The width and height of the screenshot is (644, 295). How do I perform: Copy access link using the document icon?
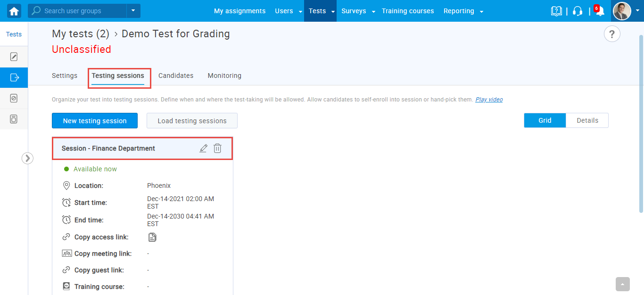[152, 237]
